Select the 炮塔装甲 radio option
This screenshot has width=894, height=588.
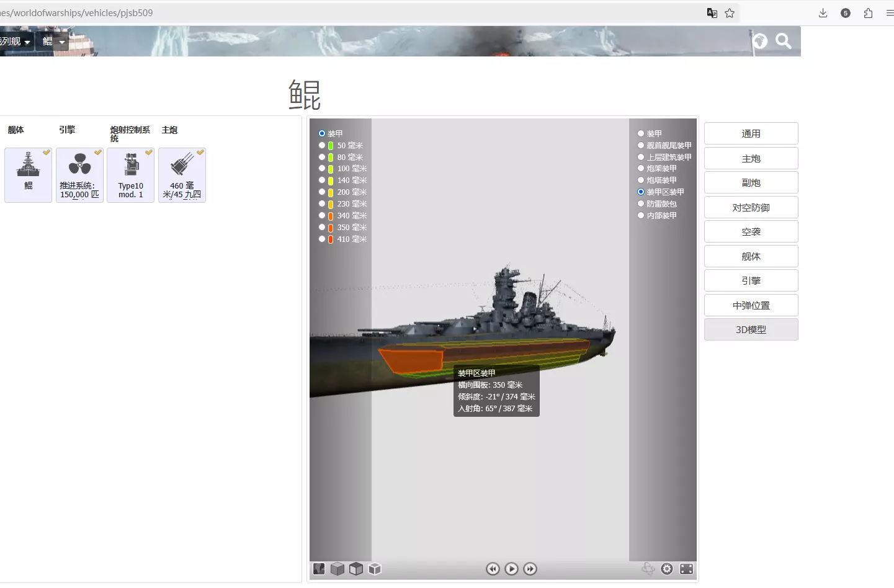click(641, 180)
